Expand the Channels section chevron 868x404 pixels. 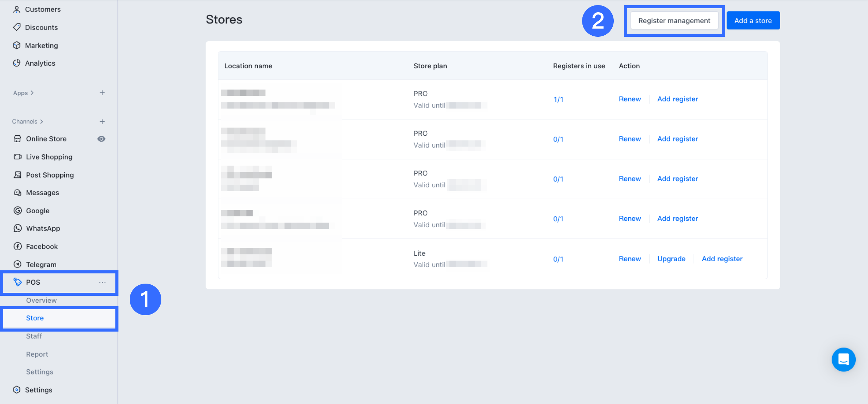(42, 122)
